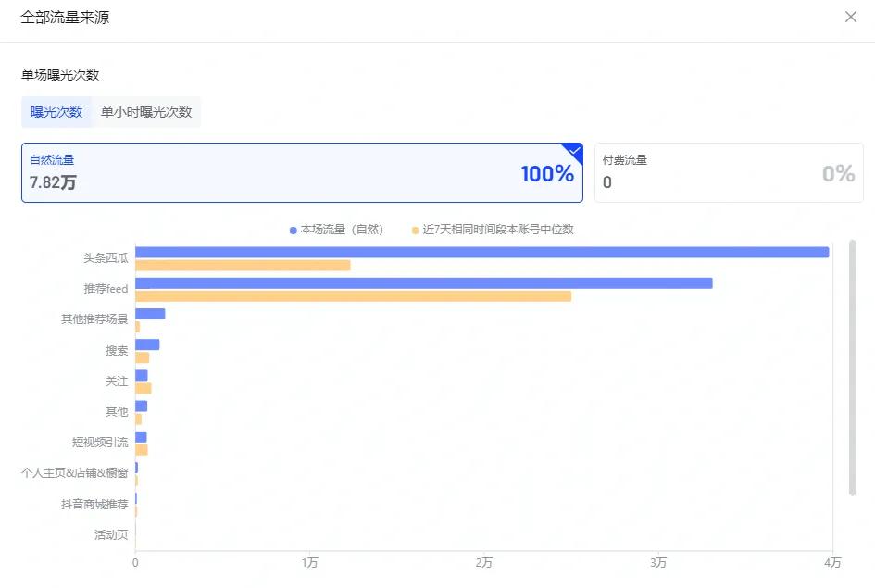
Task: Select the 付费流量 card
Action: [728, 172]
